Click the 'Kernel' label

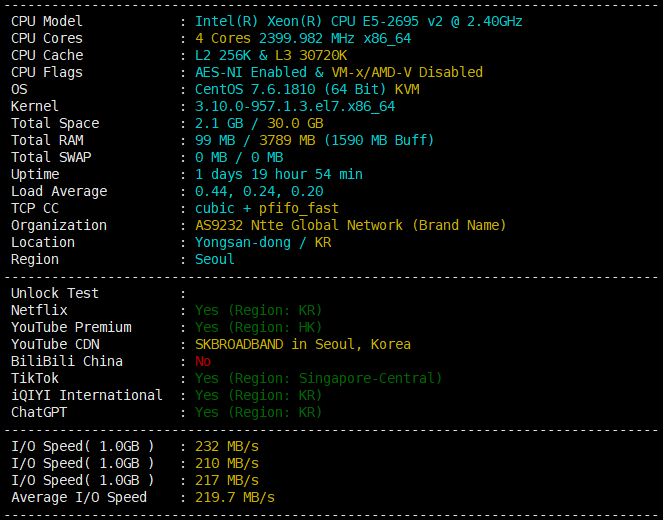(35, 106)
